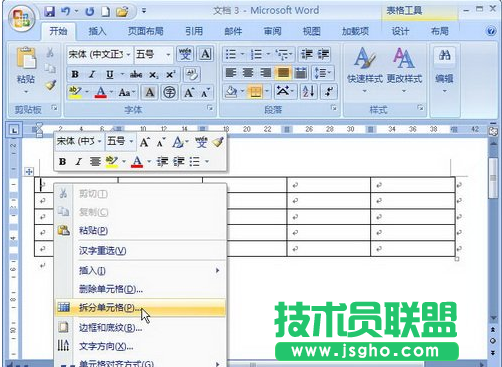Open font dialog launcher in 字体 group

coord(210,108)
